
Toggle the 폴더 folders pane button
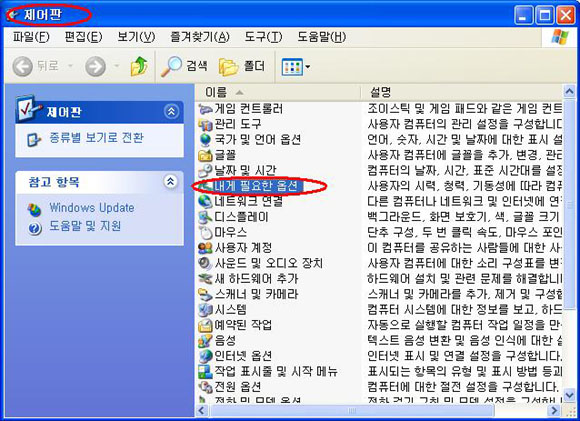(242, 67)
